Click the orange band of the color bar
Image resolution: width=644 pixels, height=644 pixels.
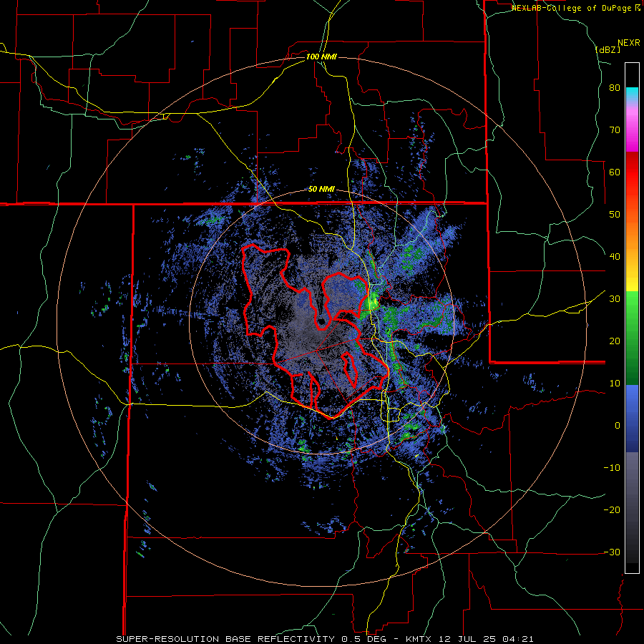(632, 230)
